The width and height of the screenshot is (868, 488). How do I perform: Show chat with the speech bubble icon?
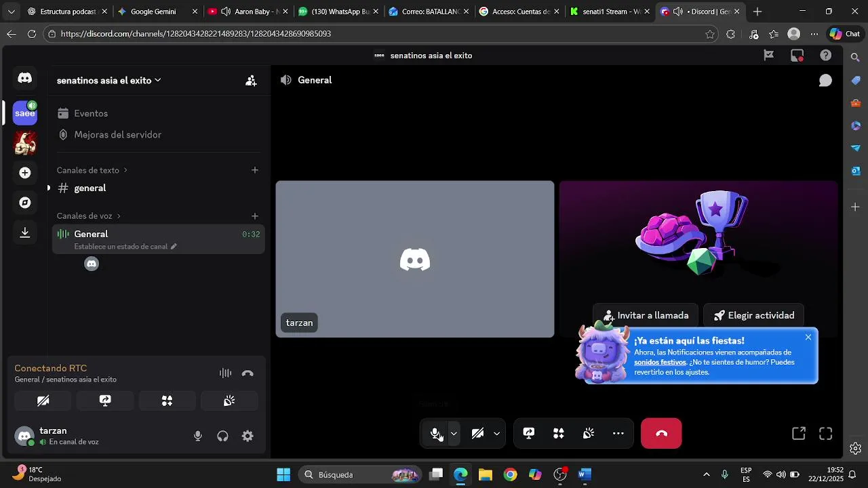coord(825,81)
